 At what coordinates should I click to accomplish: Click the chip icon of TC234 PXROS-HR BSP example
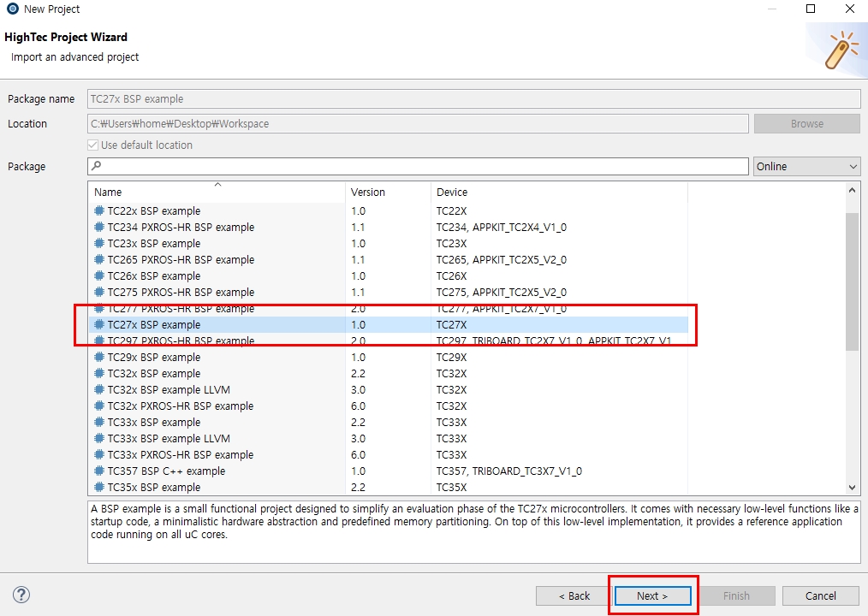(x=99, y=227)
